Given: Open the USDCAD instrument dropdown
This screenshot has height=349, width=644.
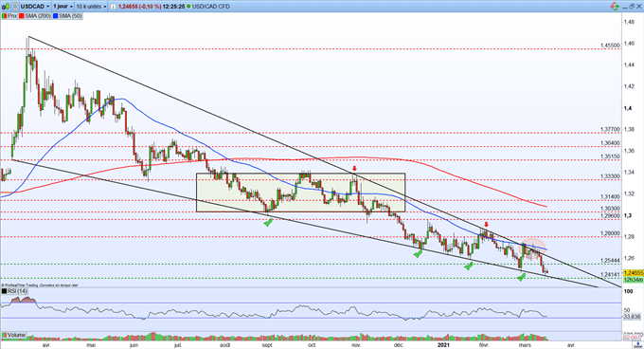Looking at the screenshot, I should (35, 7).
